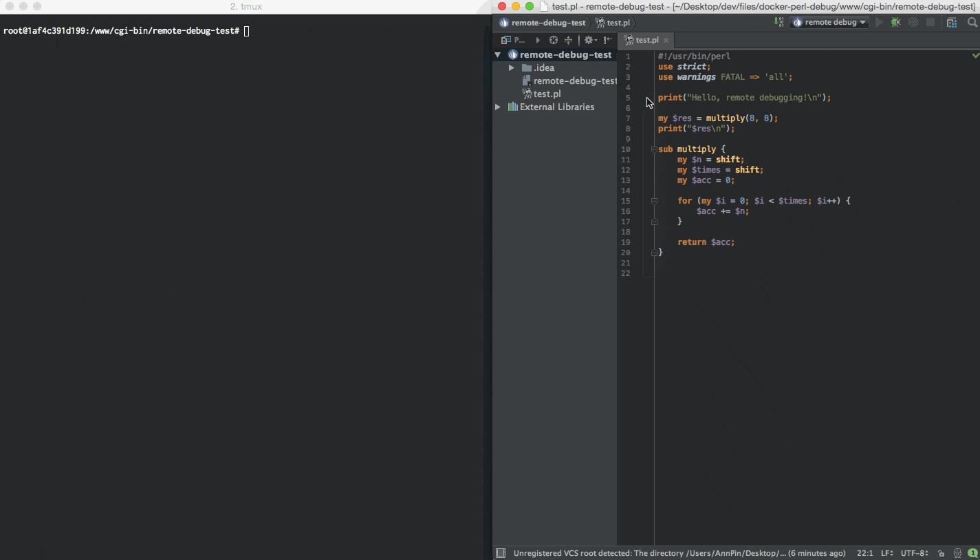The image size is (980, 560).
Task: Click the Unregistered VCS root message
Action: [x=679, y=553]
